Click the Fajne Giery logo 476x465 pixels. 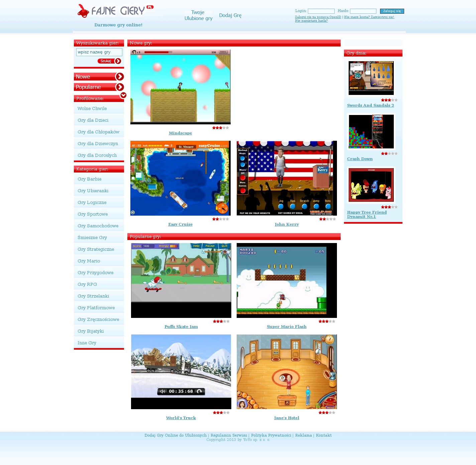pyautogui.click(x=116, y=11)
